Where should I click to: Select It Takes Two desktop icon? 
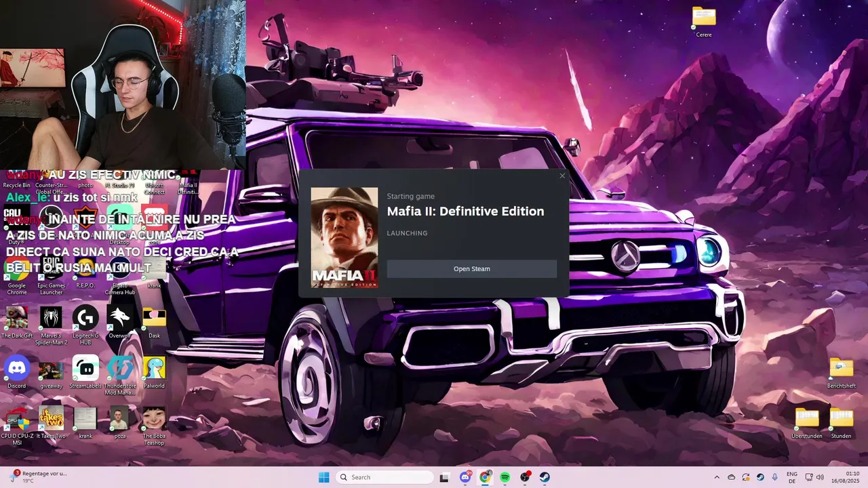[51, 422]
